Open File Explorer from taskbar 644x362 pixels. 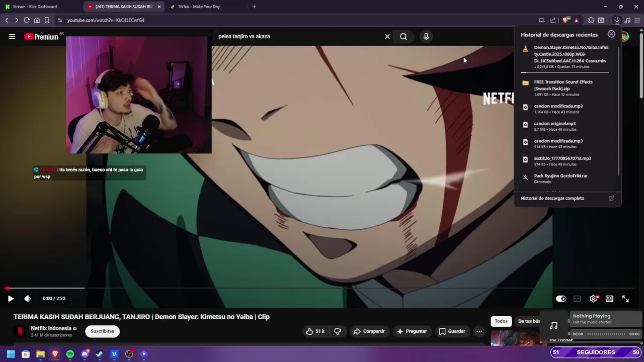point(40,354)
